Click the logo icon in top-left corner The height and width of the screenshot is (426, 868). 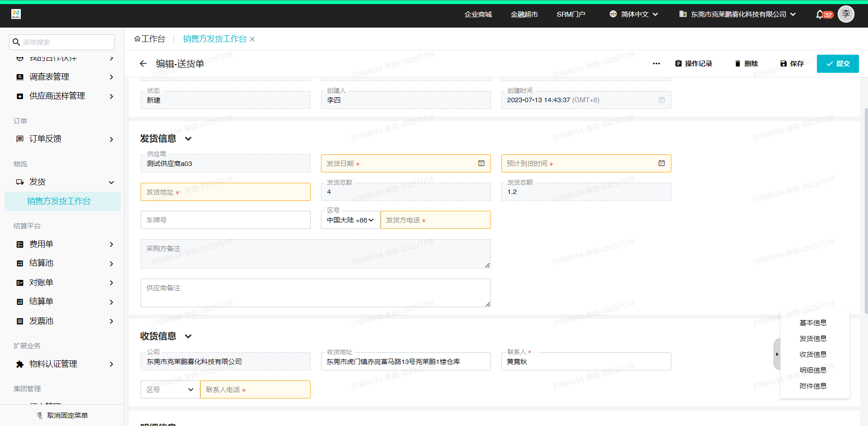click(16, 14)
